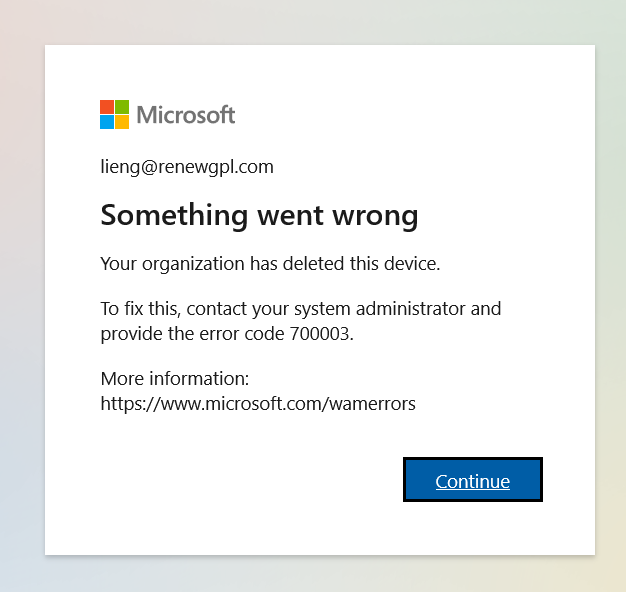Viewport: 626px width, 592px height.
Task: Click the red square of Microsoft logo
Action: [107, 107]
